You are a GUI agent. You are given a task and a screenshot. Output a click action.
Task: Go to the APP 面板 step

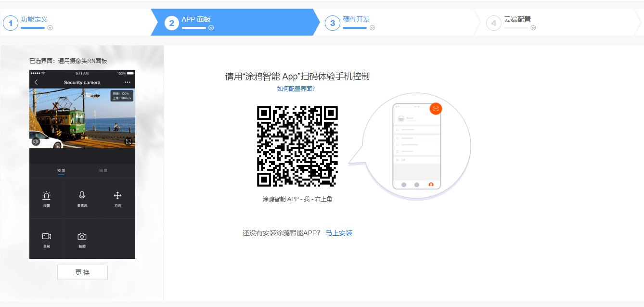tap(196, 19)
